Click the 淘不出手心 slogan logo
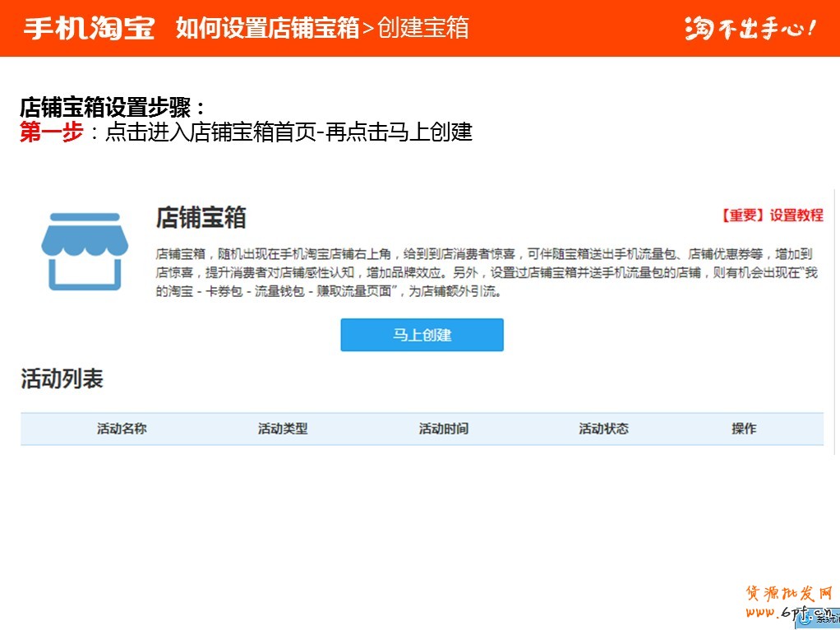The width and height of the screenshot is (840, 630). (x=750, y=28)
